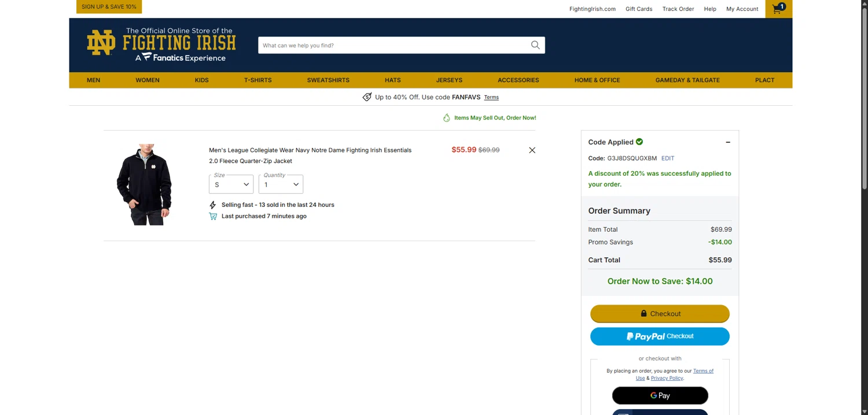Click the cart icon beside Last purchased
The width and height of the screenshot is (868, 415).
point(213,216)
